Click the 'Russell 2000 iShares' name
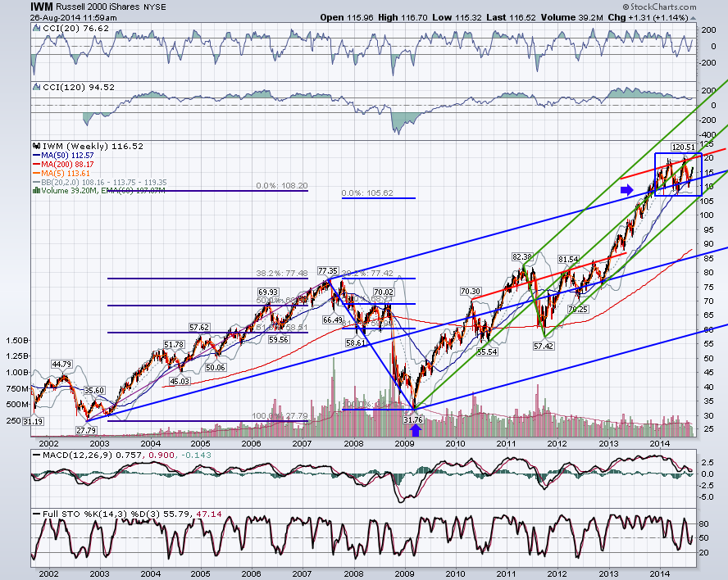The width and height of the screenshot is (728, 580). click(98, 7)
